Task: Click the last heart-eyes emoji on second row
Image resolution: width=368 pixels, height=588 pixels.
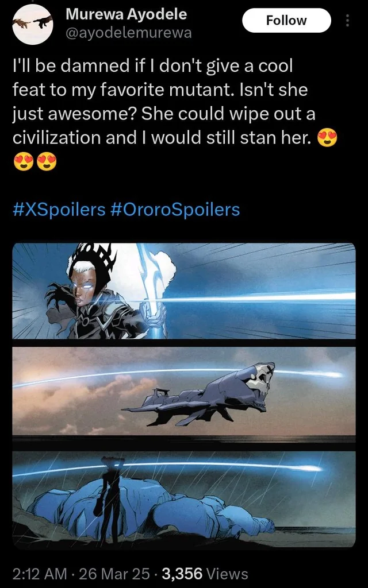Action: click(x=47, y=161)
